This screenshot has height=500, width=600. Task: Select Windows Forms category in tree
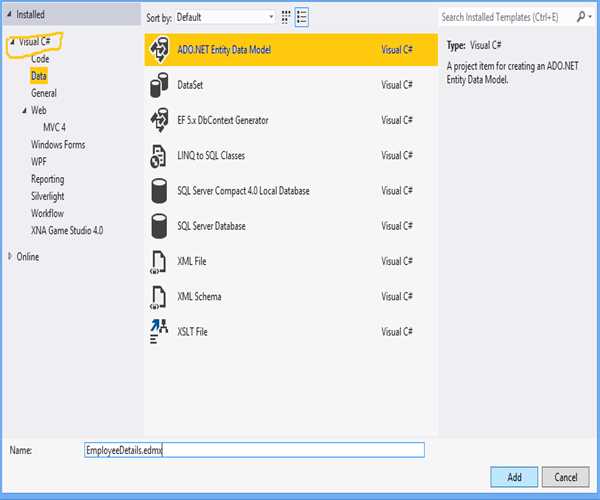(57, 145)
